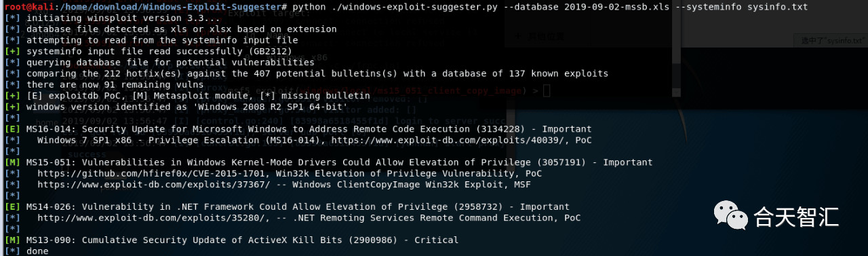
Task: Click the final 'done' output line
Action: point(37,251)
